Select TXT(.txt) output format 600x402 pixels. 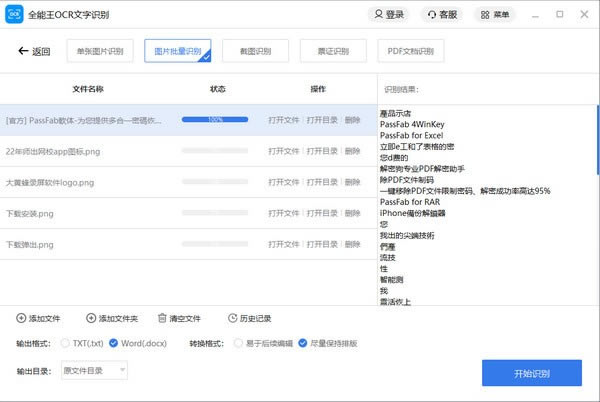click(66, 343)
